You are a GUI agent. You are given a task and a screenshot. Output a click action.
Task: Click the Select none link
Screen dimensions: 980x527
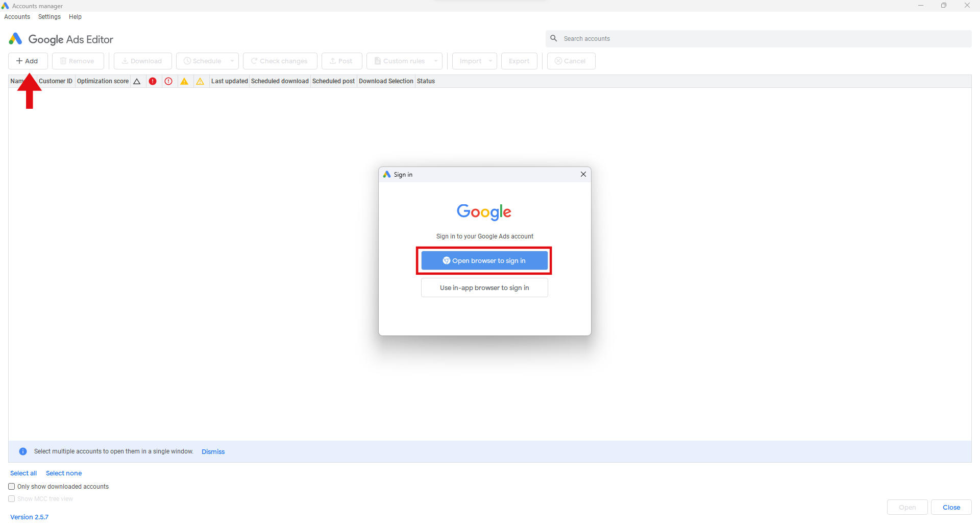point(64,473)
